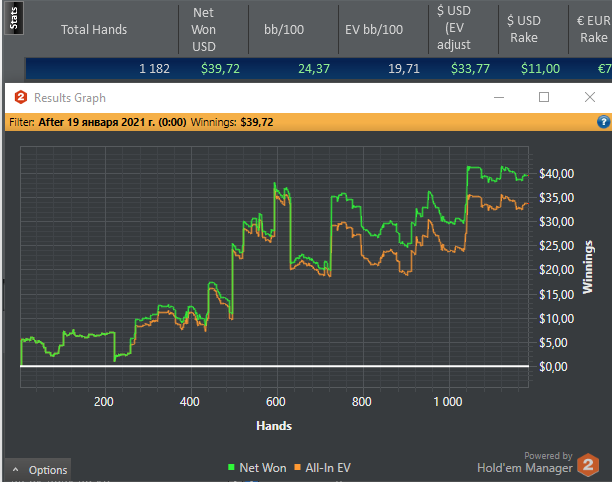The height and width of the screenshot is (482, 612).
Task: Click the blue help question mark icon
Action: (603, 122)
